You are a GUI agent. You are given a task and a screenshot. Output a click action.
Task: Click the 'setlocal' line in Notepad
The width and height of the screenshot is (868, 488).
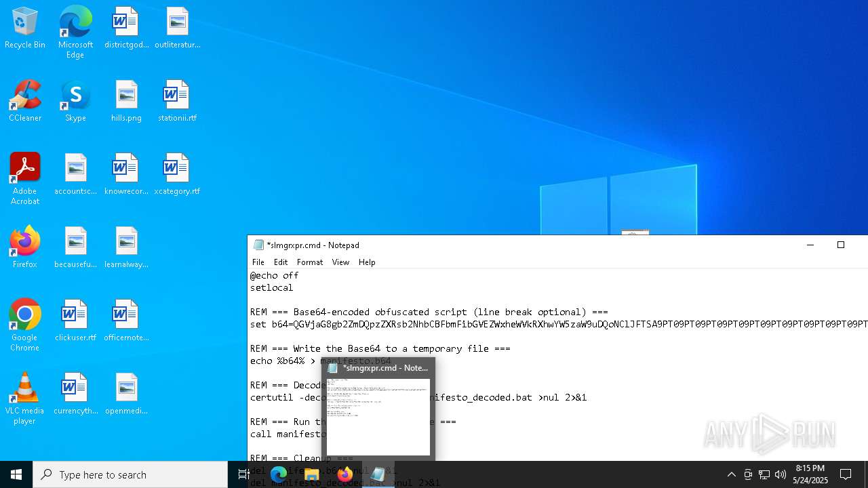[x=271, y=287]
